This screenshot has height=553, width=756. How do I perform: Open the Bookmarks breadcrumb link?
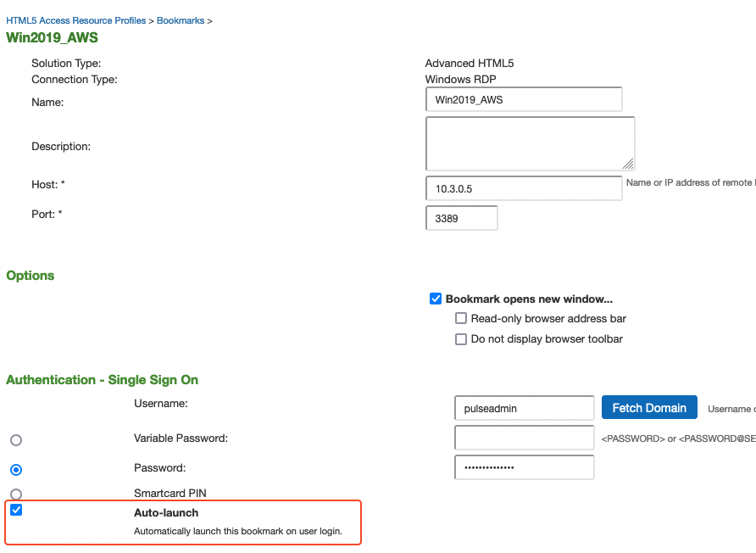[181, 20]
